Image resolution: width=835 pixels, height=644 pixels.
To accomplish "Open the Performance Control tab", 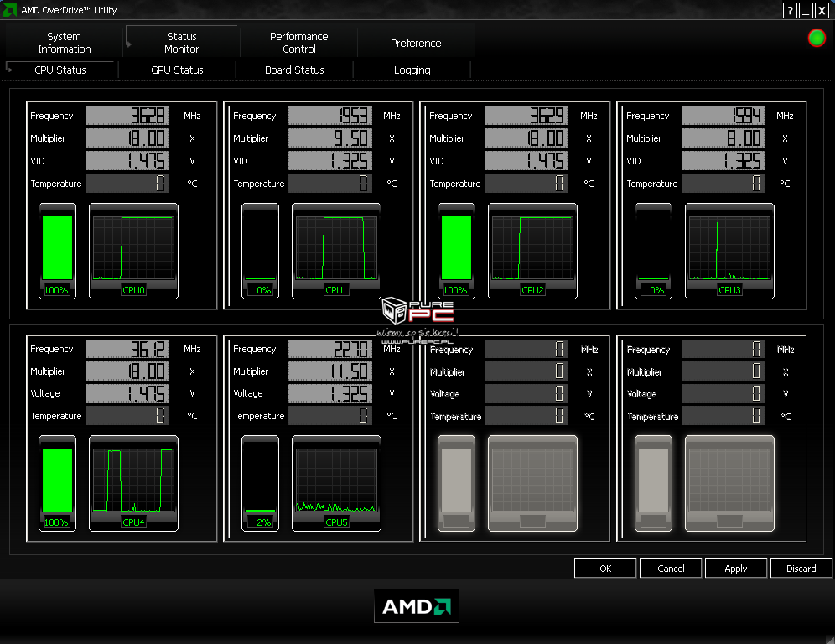I will tap(298, 43).
